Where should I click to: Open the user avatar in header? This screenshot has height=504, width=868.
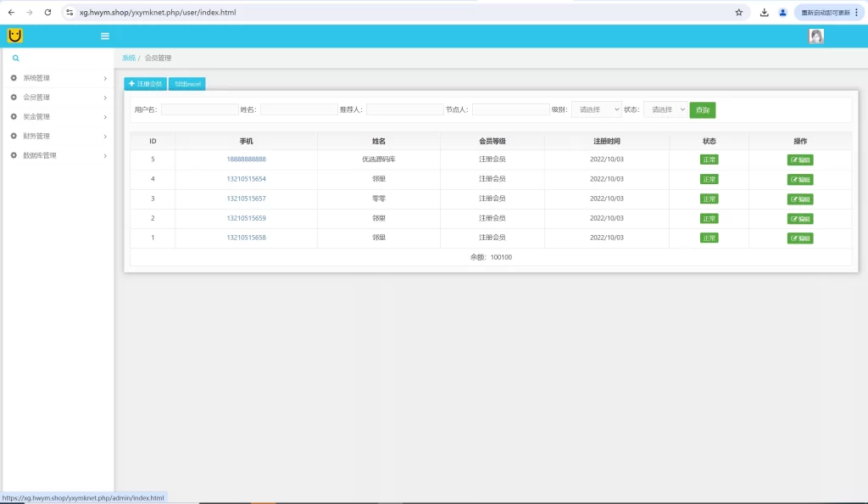coord(816,36)
